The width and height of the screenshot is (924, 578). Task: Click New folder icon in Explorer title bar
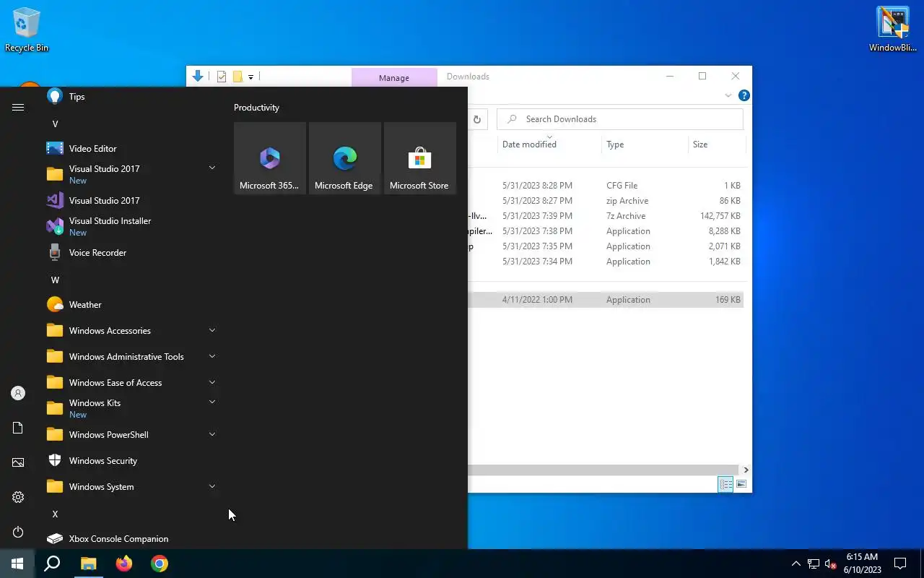pos(237,77)
